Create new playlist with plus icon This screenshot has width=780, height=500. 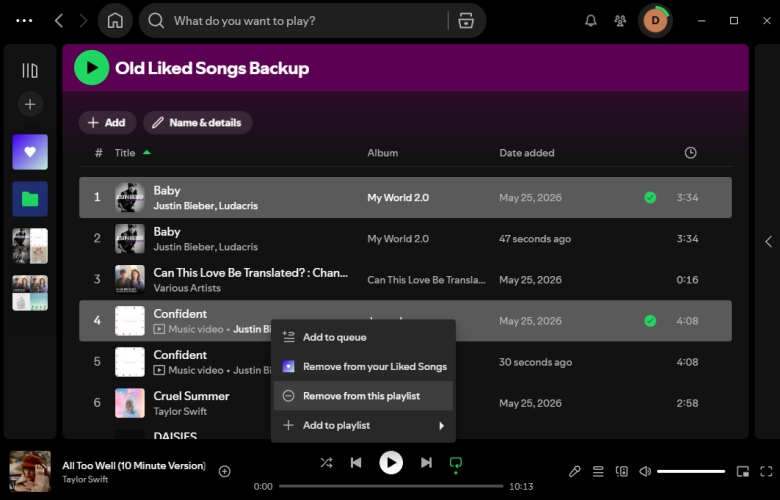coord(30,104)
